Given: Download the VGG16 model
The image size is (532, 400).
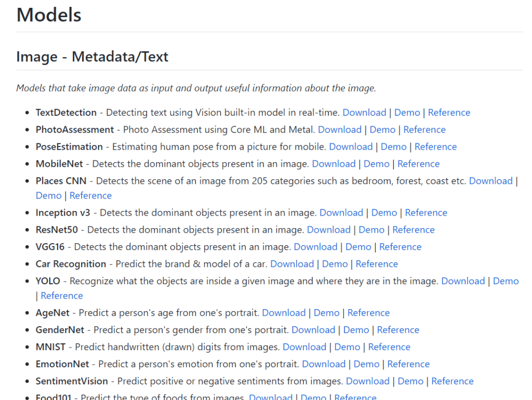Looking at the screenshot, I should coord(315,247).
